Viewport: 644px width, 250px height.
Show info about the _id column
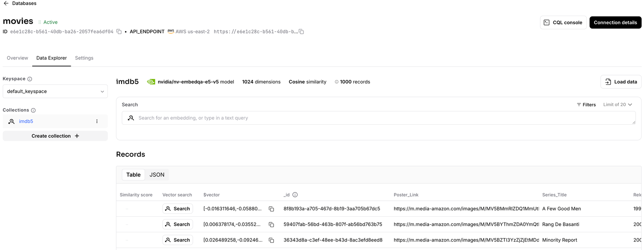point(295,195)
